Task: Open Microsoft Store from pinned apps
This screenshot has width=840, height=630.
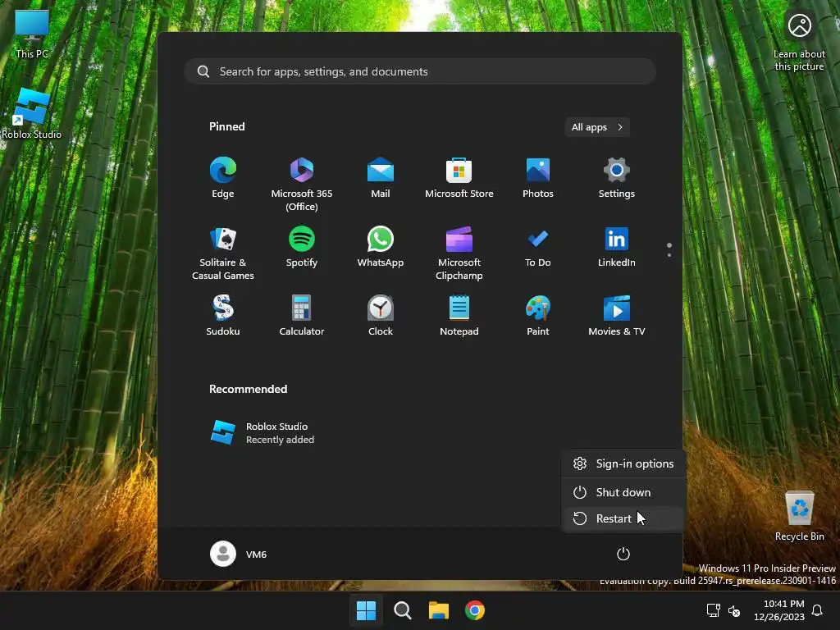Action: click(x=459, y=178)
